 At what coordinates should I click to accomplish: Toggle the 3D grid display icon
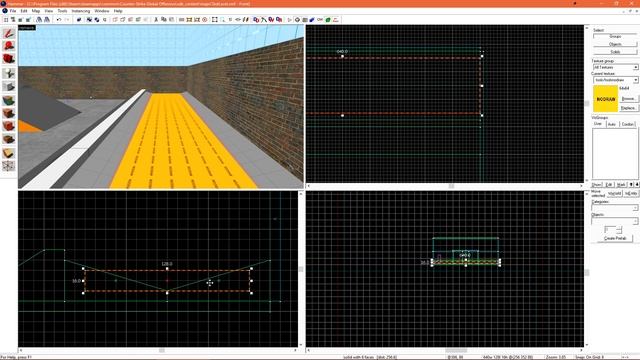pyautogui.click(x=13, y=20)
